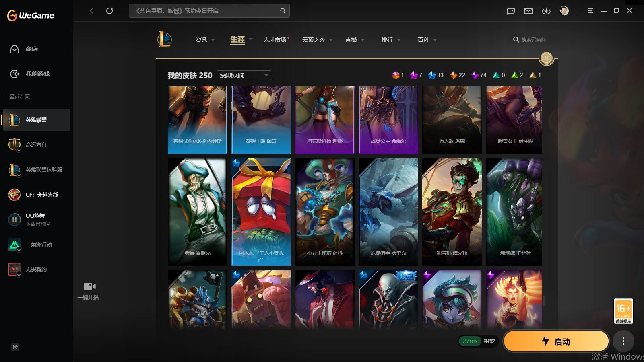Resume the paused QQ炫舞 download icon
This screenshot has width=644, height=362.
click(x=14, y=220)
